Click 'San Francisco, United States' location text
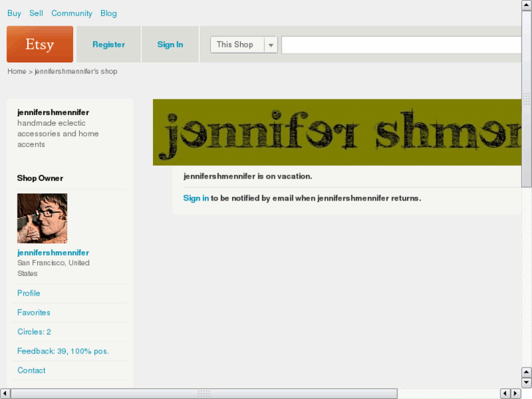Image resolution: width=532 pixels, height=399 pixels. [x=53, y=268]
